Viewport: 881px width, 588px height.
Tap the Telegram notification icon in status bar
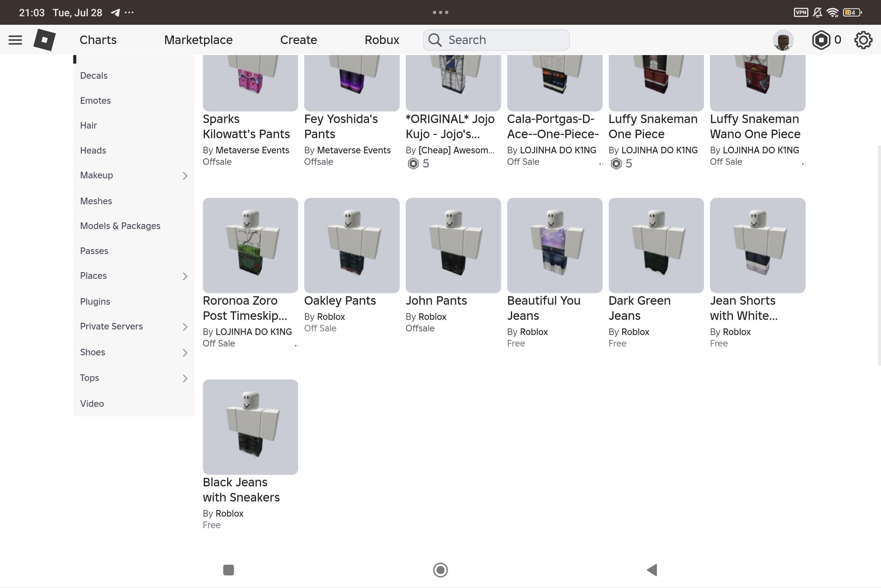click(x=116, y=12)
